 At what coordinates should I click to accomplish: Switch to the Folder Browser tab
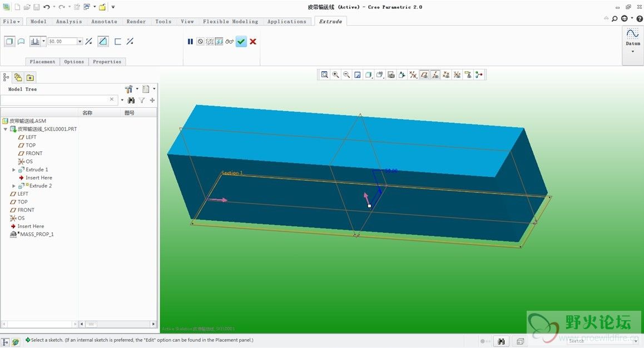point(18,77)
